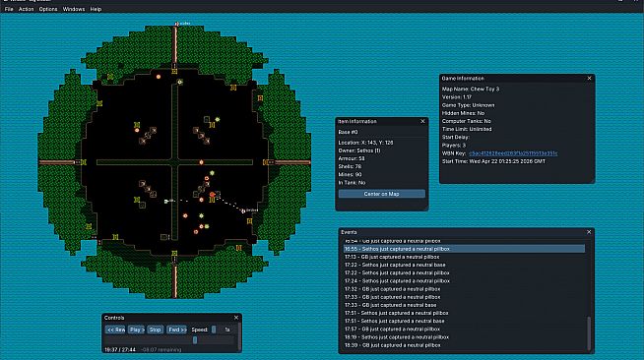
Task: Click the Events list scrollbar
Action: [x=589, y=332]
